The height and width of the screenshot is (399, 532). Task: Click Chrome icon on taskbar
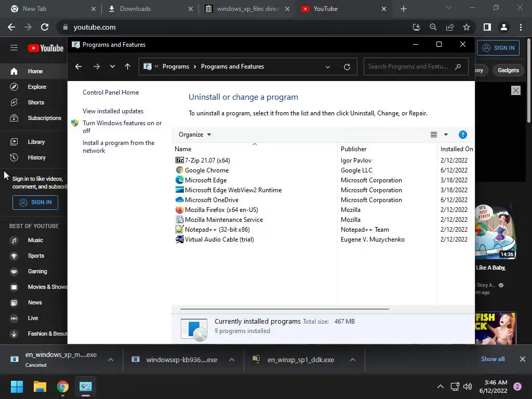(63, 387)
